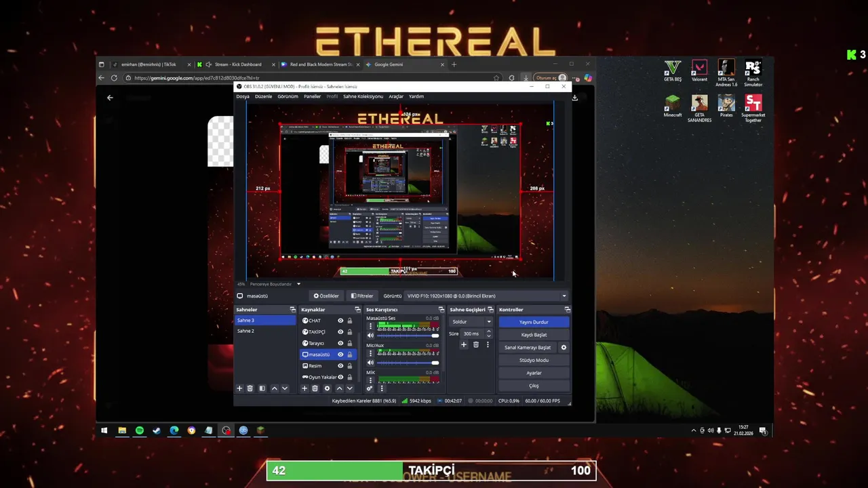Screen dimensions: 868x488
Task: Open Soldur transition dropdown
Action: coord(471,322)
